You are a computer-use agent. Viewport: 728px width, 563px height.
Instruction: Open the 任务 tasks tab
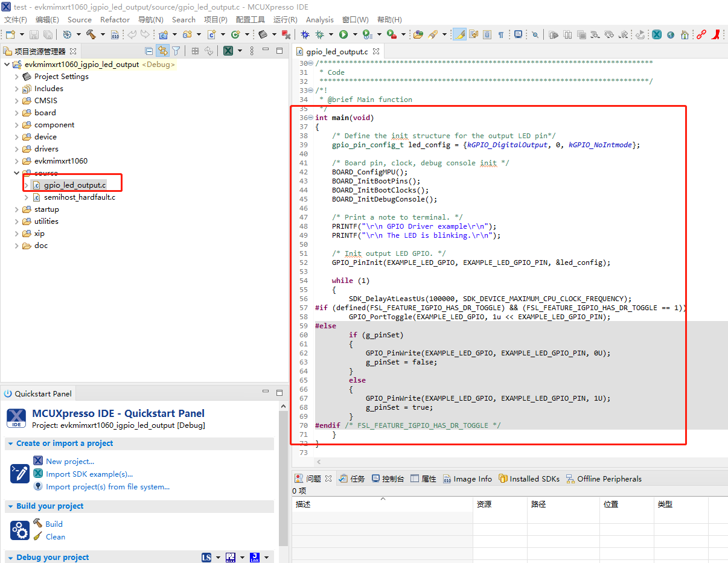click(x=352, y=479)
